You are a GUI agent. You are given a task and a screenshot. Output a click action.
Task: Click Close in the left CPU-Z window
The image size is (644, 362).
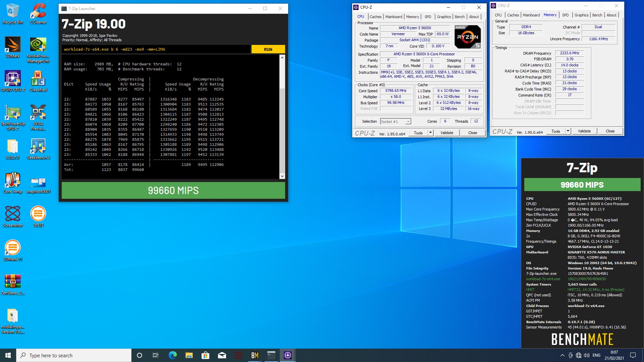point(472,133)
